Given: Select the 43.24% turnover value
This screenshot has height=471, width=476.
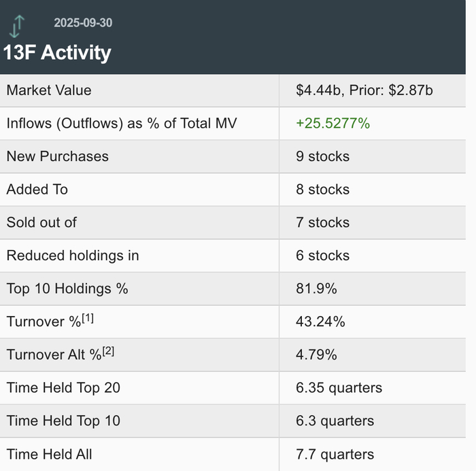Looking at the screenshot, I should pyautogui.click(x=320, y=321).
